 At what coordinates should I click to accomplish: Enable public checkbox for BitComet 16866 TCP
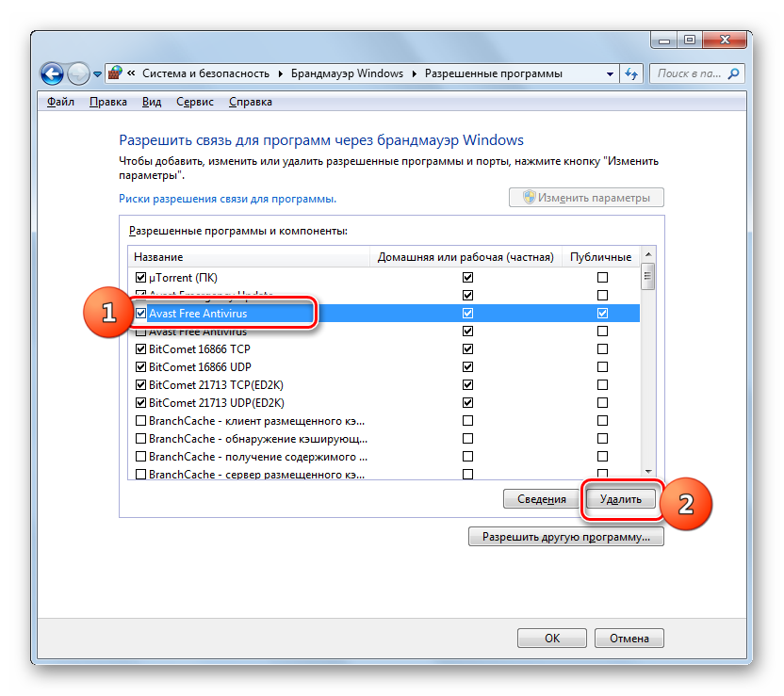click(602, 349)
